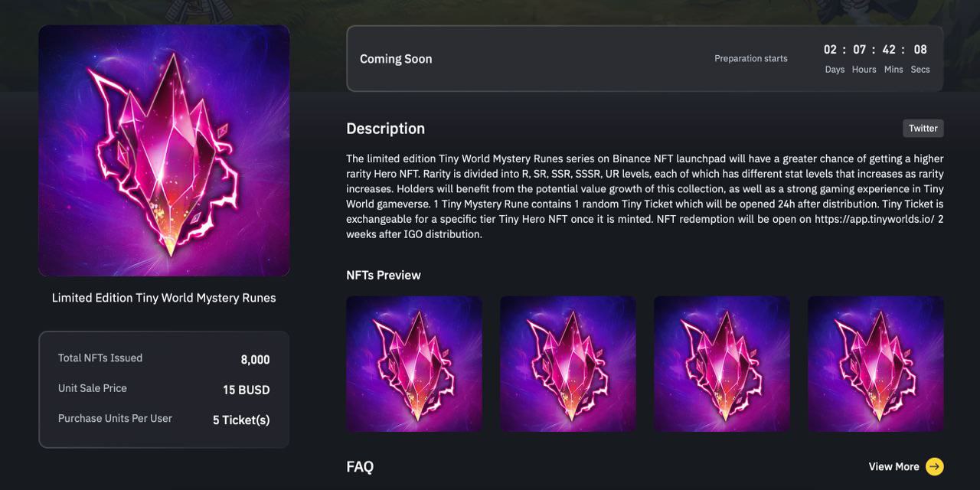Select the third NFTs Preview thumbnail
The width and height of the screenshot is (980, 490).
722,364
